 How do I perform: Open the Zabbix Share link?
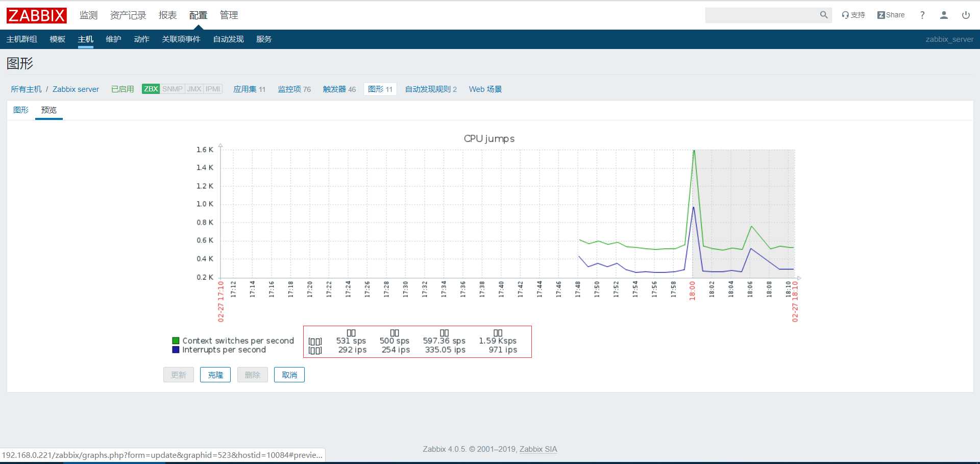click(891, 15)
